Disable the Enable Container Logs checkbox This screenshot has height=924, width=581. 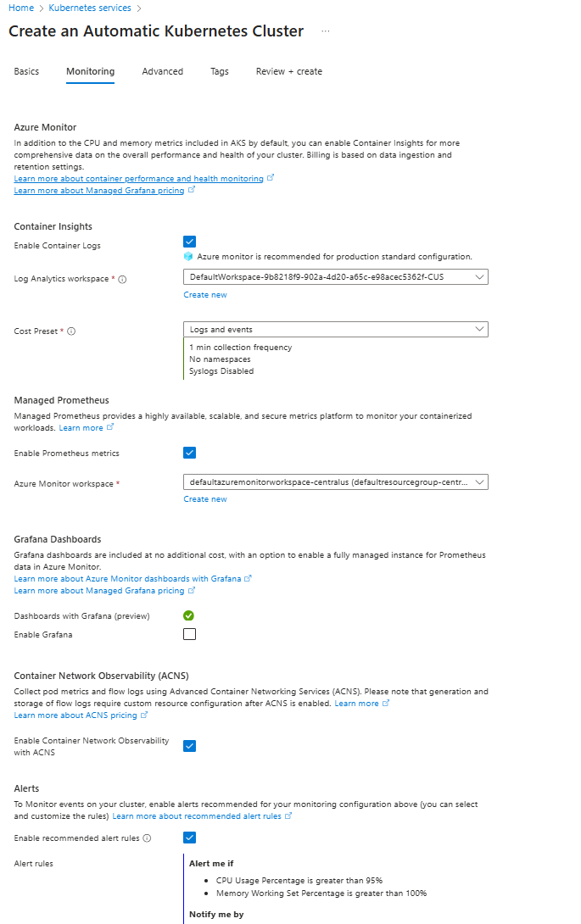click(189, 241)
